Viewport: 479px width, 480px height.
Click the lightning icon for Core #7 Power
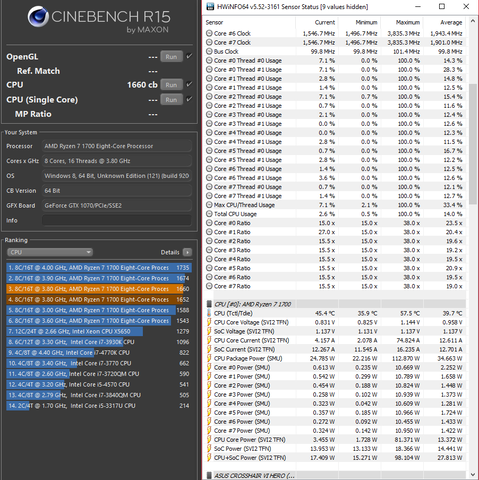[x=209, y=431]
